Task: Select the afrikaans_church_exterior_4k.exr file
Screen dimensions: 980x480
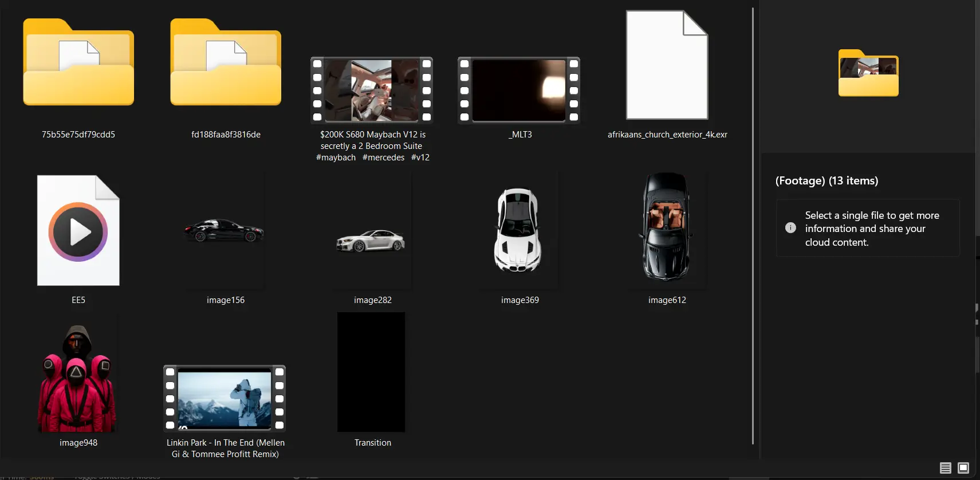Action: [667, 65]
